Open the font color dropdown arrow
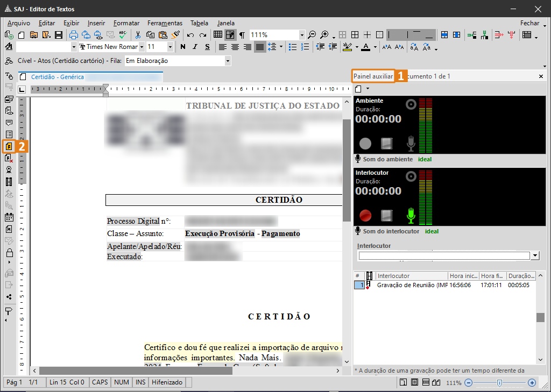 click(375, 47)
